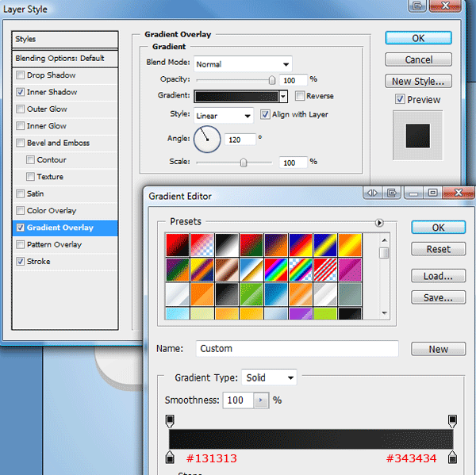
Task: Choose the blue-yellow-blue gradient preset
Action: tap(325, 245)
